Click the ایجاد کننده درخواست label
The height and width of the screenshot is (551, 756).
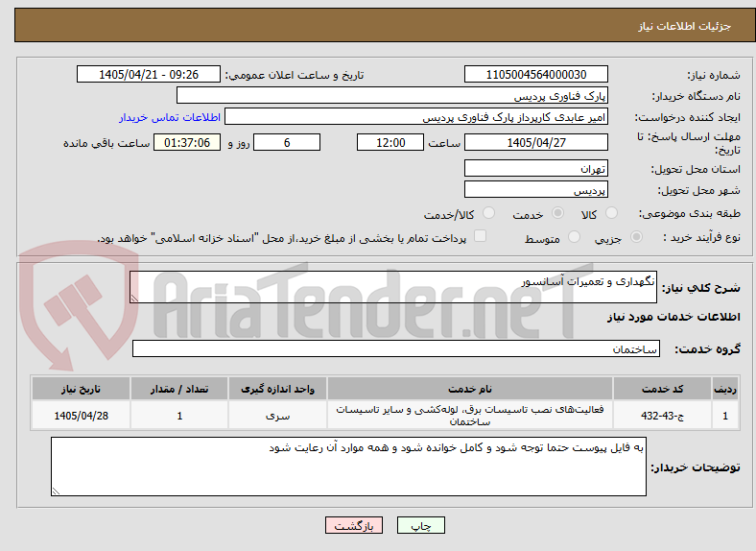[688, 117]
